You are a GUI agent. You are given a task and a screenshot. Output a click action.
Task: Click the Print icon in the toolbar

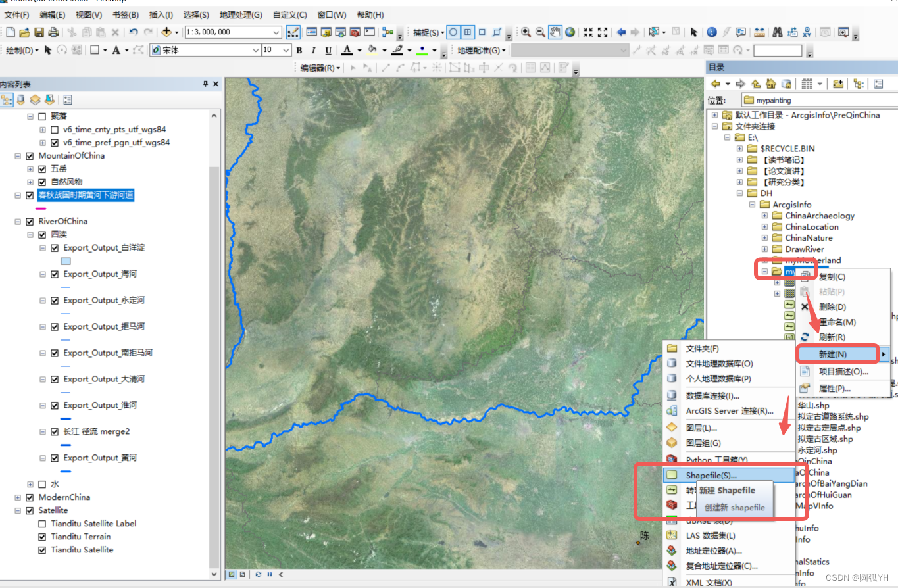click(x=53, y=32)
